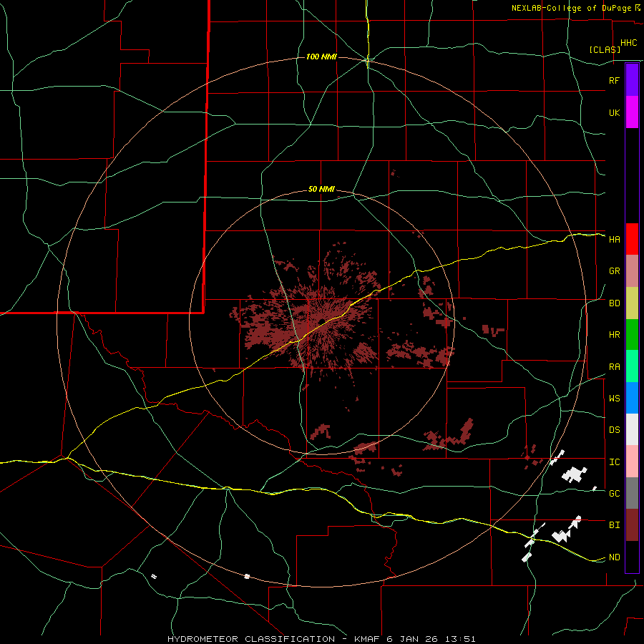The height and width of the screenshot is (644, 644).
Task: Click the Hydrometeor Classification KMAF caption
Action: 321,639
